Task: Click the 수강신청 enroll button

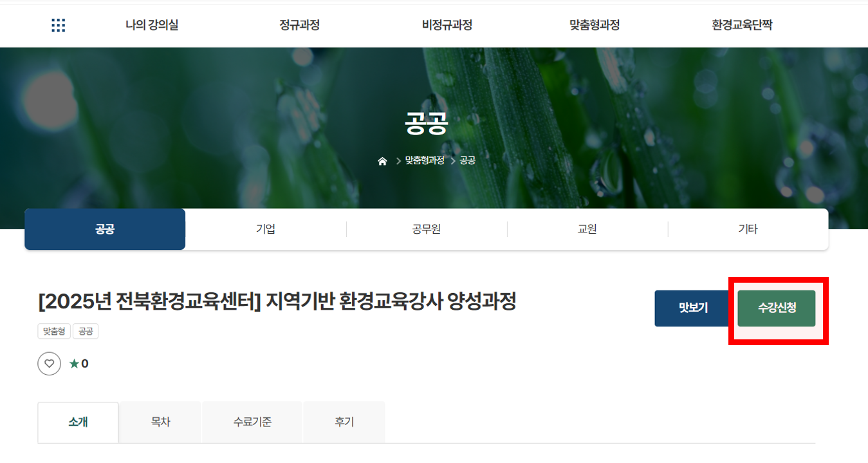Action: coord(777,308)
